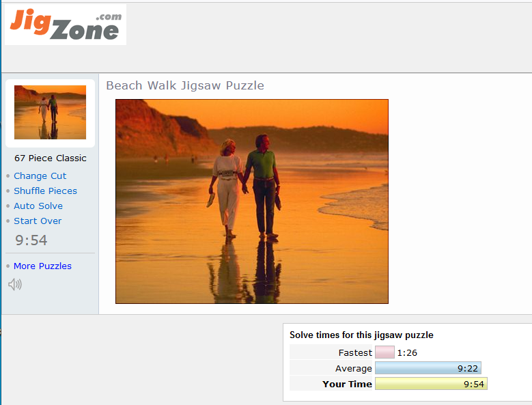The height and width of the screenshot is (405, 532).
Task: Click the yellow Your Time bar
Action: pos(431,384)
